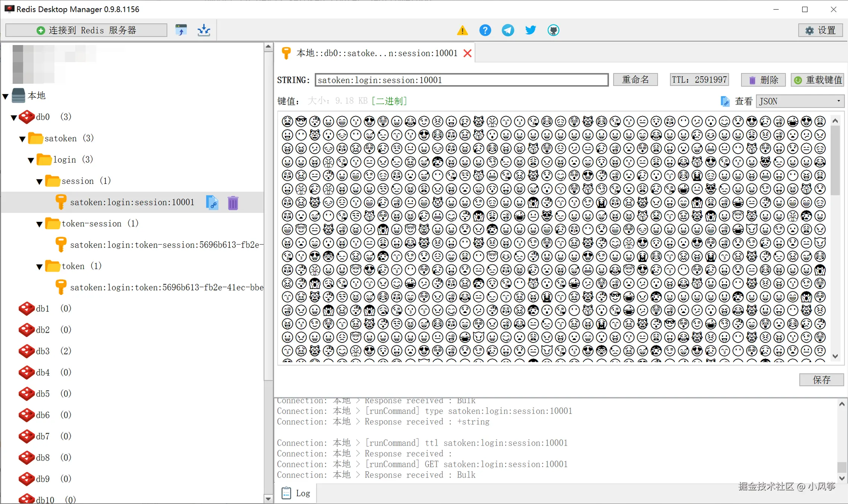848x504 pixels.
Task: Change the value viewer from JSON dropdown
Action: pyautogui.click(x=800, y=101)
